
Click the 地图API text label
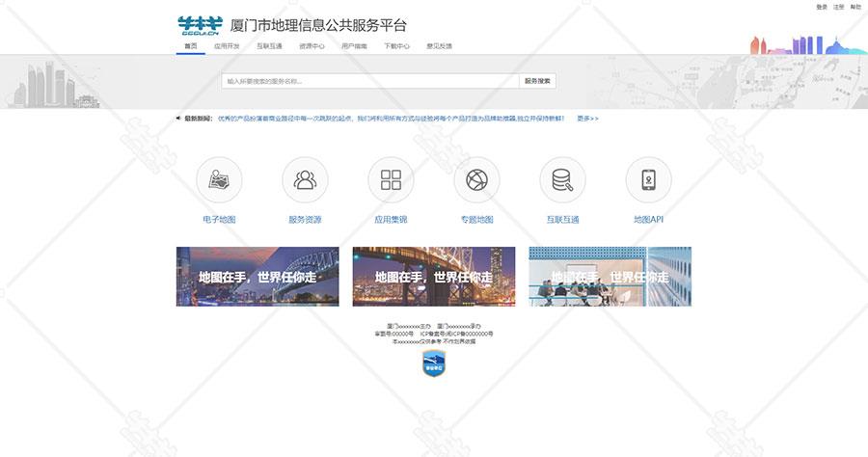[648, 220]
